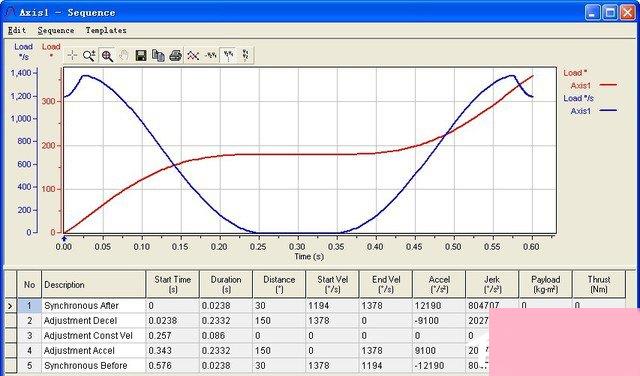Click the Adjustment Decel description cell
Screen dimensions: 640x376
point(93,320)
